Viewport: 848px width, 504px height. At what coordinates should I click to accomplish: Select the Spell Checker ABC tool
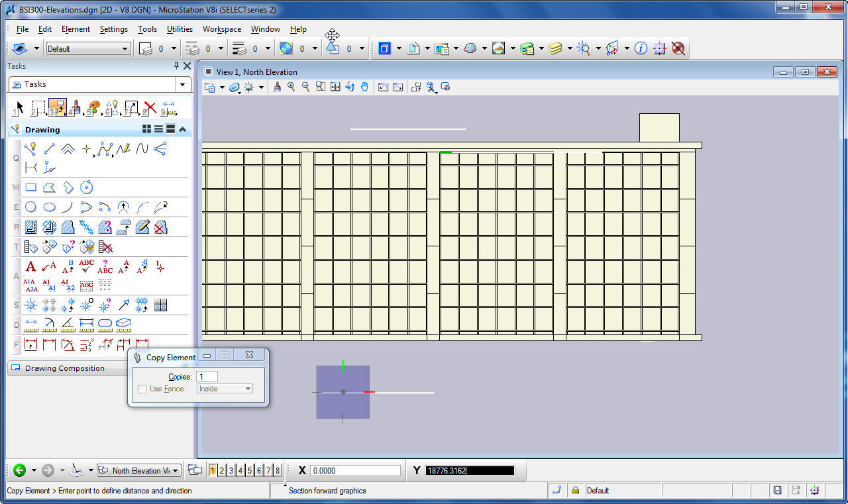87,267
